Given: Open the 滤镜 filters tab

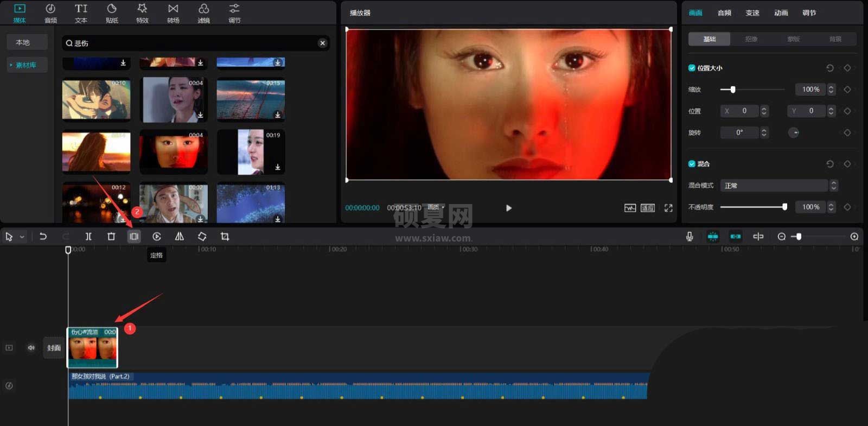Looking at the screenshot, I should tap(203, 13).
